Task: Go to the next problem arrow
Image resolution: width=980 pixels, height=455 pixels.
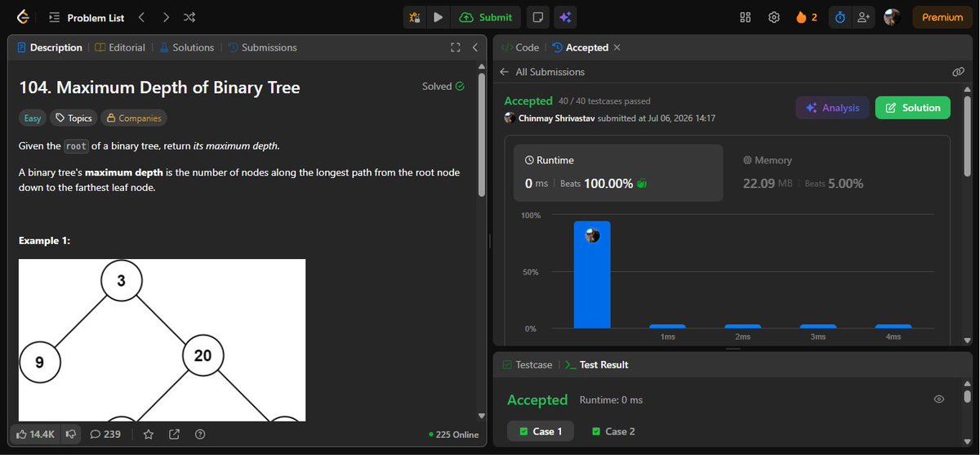Action: pos(166,16)
